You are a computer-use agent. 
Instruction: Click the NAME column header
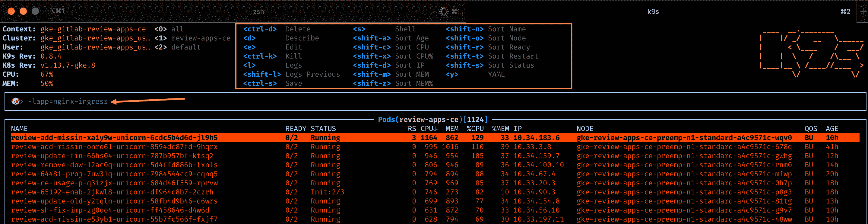click(19, 129)
